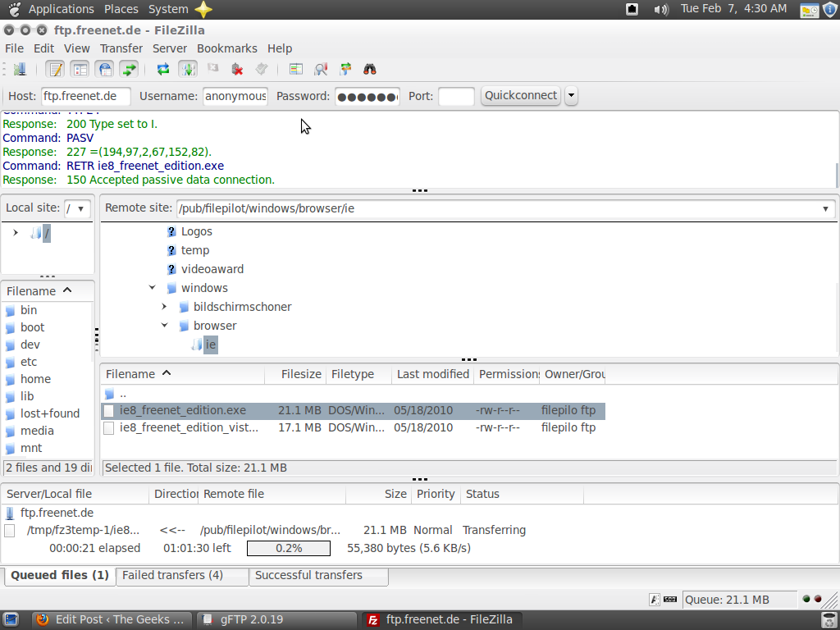Image resolution: width=840 pixels, height=630 pixels.
Task: Click the volume speaker icon in top panel
Action: (661, 9)
